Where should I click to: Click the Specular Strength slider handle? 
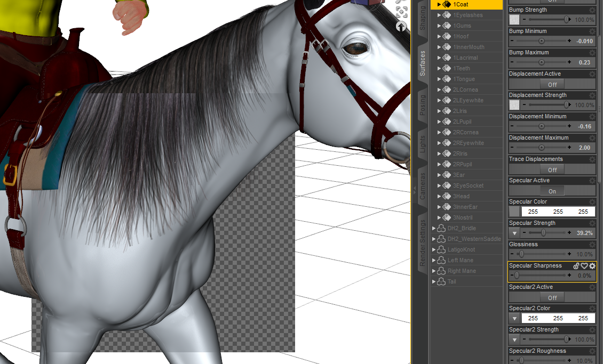click(543, 233)
